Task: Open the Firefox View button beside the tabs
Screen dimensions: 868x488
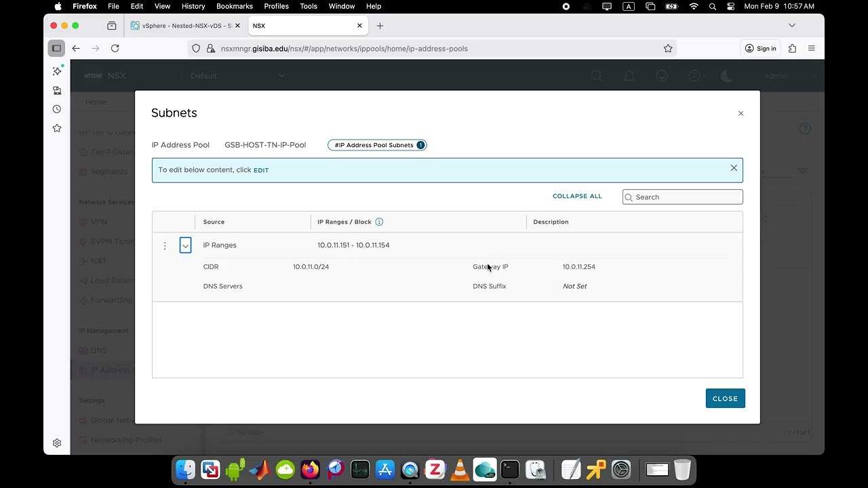Action: tap(111, 26)
